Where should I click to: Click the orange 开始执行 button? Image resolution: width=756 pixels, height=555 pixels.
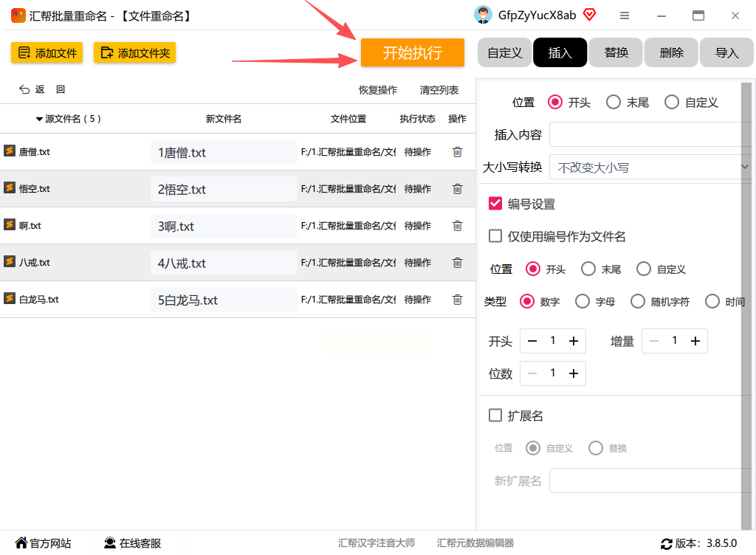tap(412, 52)
